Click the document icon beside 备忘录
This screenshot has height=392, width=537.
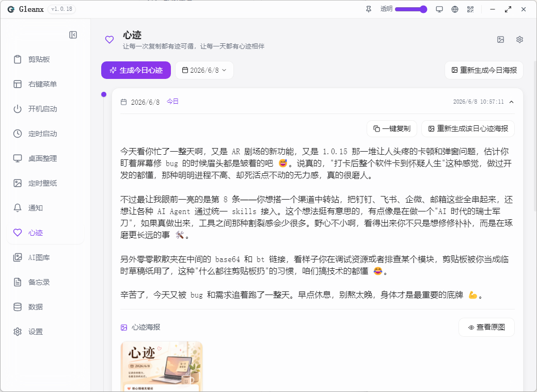(x=18, y=282)
